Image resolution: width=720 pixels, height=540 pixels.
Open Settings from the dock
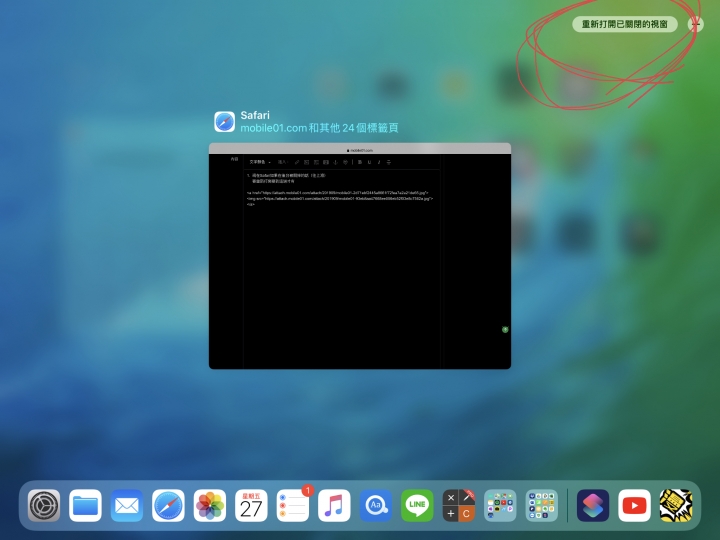(44, 506)
